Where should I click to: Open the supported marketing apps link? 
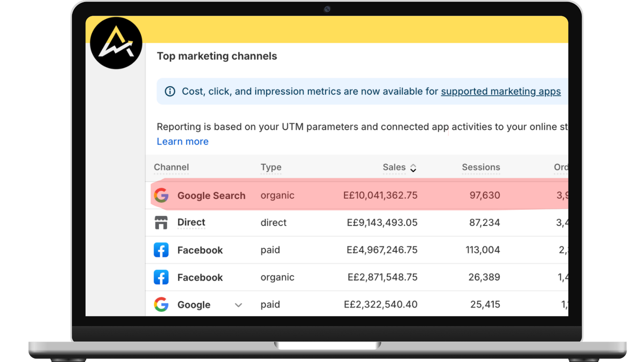click(501, 91)
